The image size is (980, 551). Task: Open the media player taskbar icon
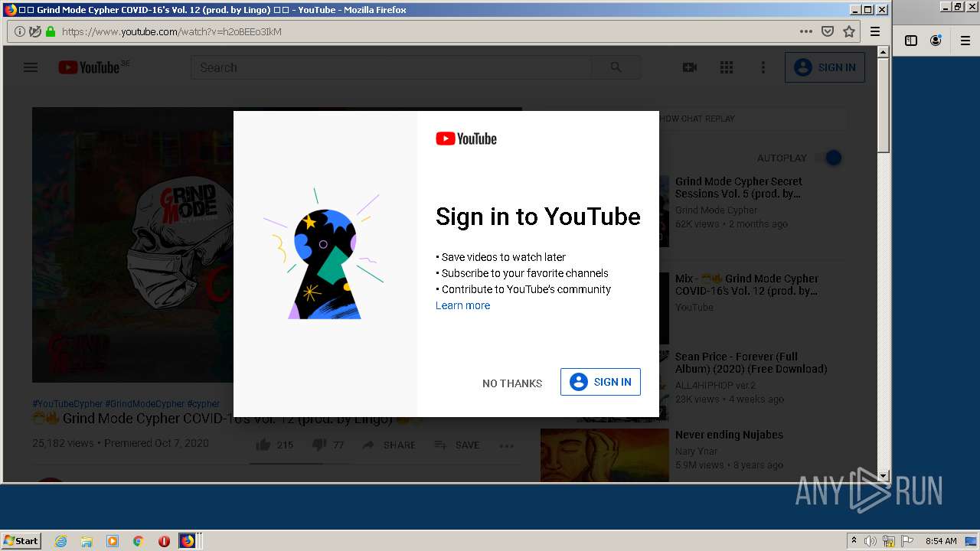click(113, 541)
